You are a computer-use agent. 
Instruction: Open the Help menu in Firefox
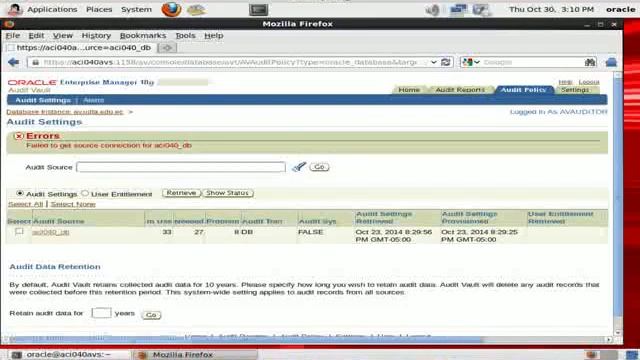pyautogui.click(x=213, y=36)
